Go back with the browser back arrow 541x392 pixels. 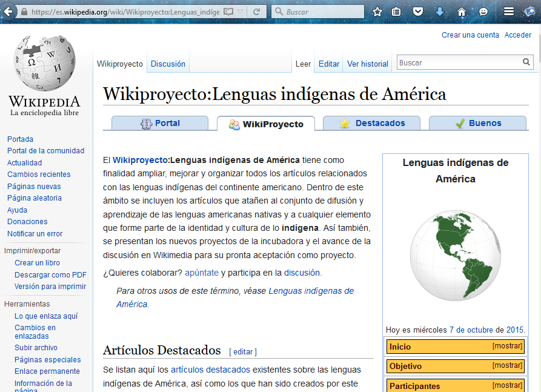point(8,12)
